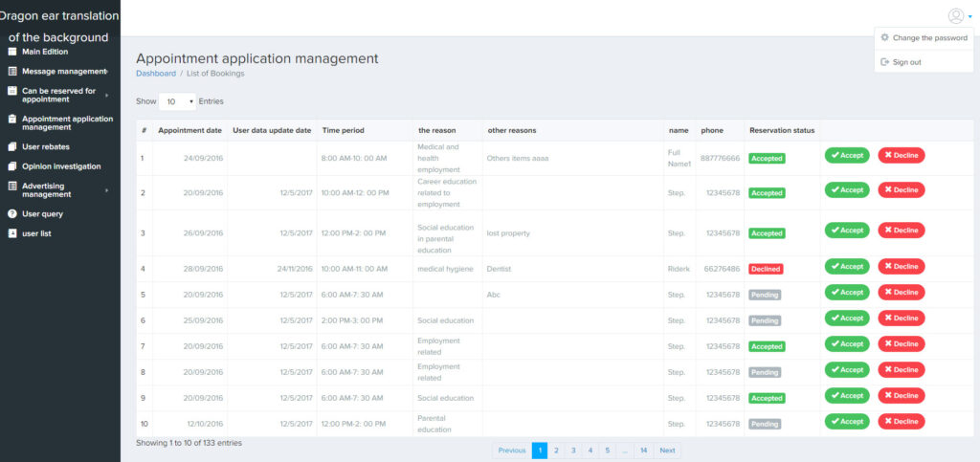The image size is (980, 462).
Task: Expand the Message management submenu
Action: point(107,72)
